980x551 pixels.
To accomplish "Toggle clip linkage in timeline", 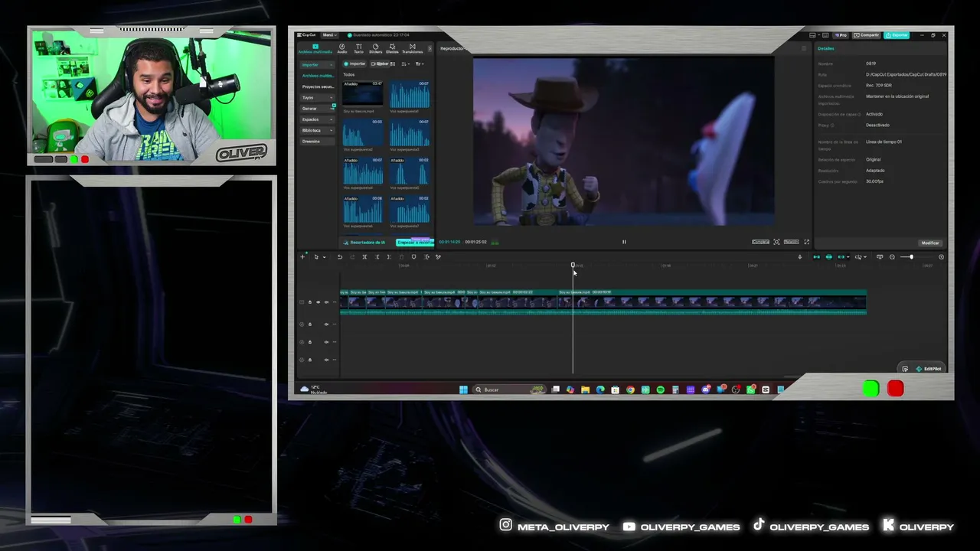I will (842, 257).
